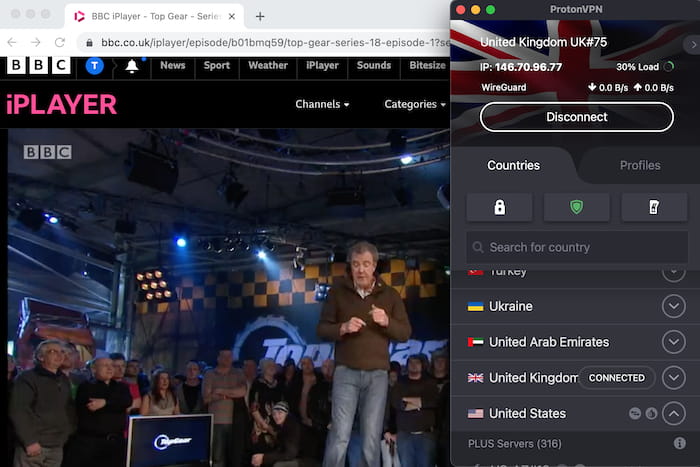Focus the Search for country field
The height and width of the screenshot is (467, 700).
[x=576, y=247]
